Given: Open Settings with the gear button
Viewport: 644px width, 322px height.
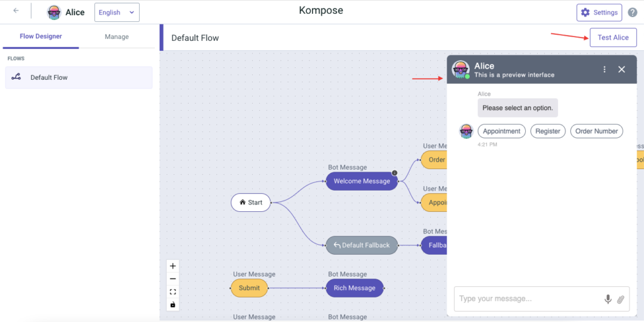Looking at the screenshot, I should tap(599, 13).
